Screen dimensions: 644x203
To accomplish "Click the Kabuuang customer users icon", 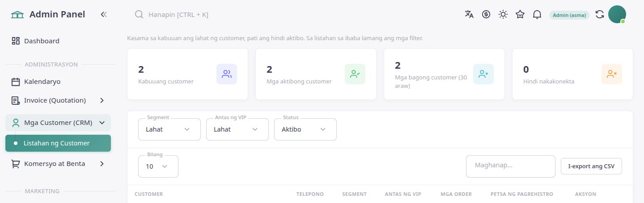I will click(227, 74).
